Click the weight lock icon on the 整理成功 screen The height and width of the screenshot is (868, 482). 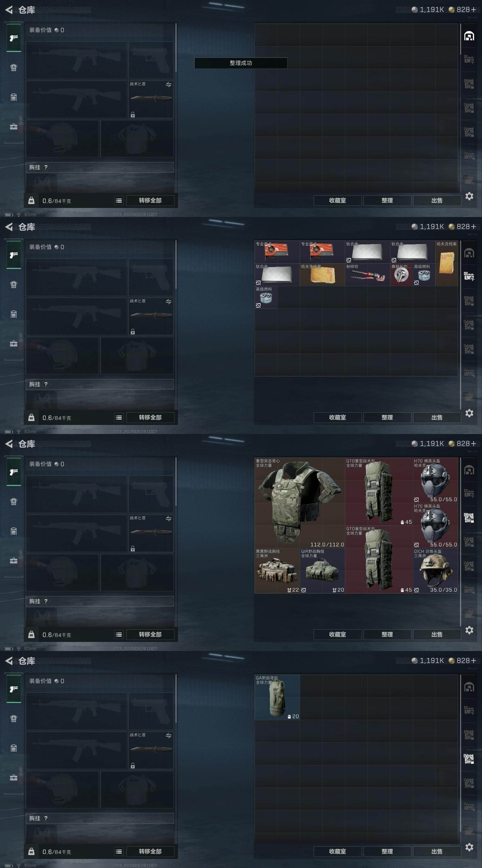tap(31, 200)
